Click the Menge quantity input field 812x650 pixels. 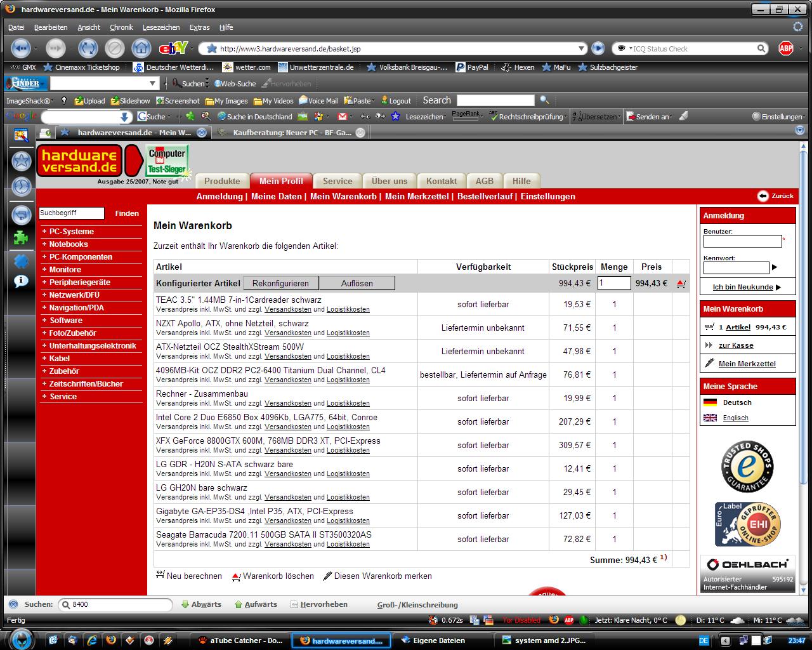click(614, 283)
